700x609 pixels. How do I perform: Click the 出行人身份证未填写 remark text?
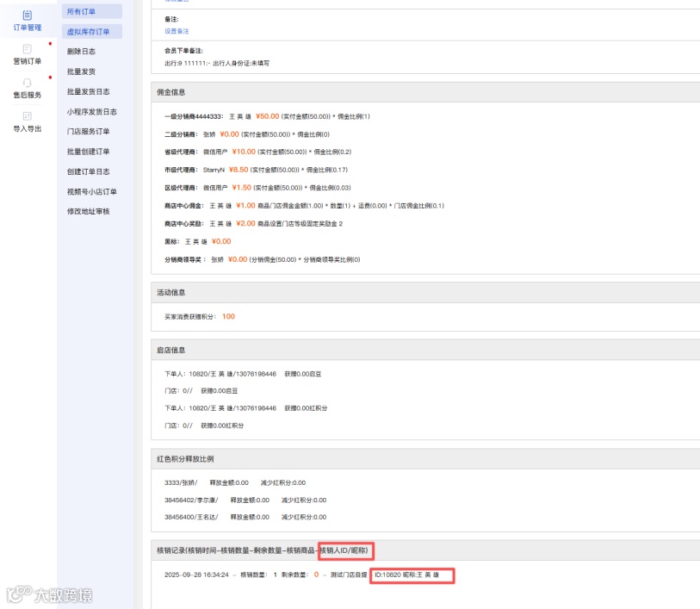pos(241,64)
